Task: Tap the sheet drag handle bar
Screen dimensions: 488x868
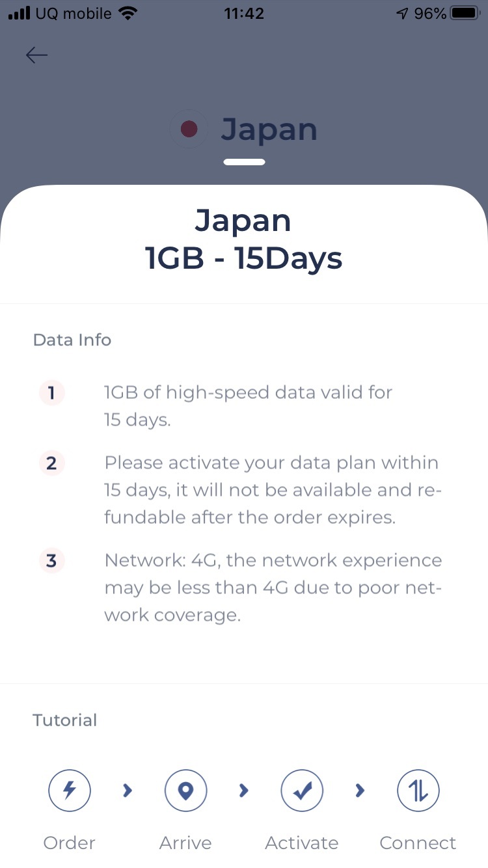Action: point(244,162)
